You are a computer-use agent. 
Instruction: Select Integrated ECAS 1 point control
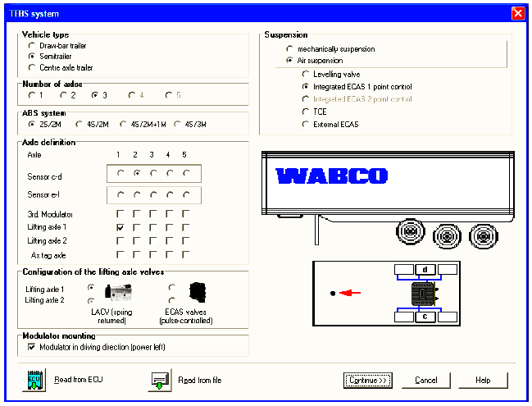point(306,87)
